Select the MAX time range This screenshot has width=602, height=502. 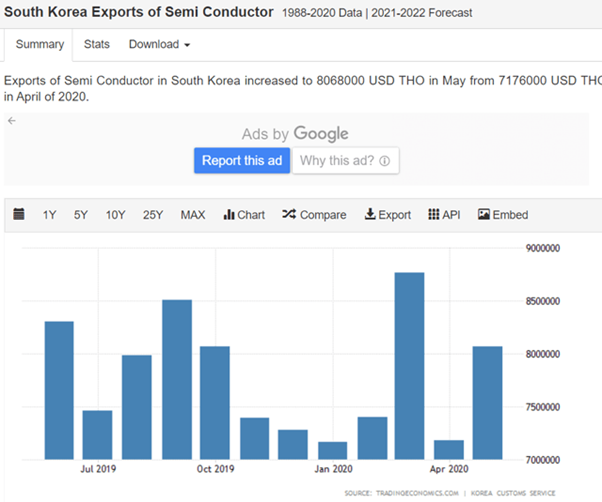pos(193,215)
